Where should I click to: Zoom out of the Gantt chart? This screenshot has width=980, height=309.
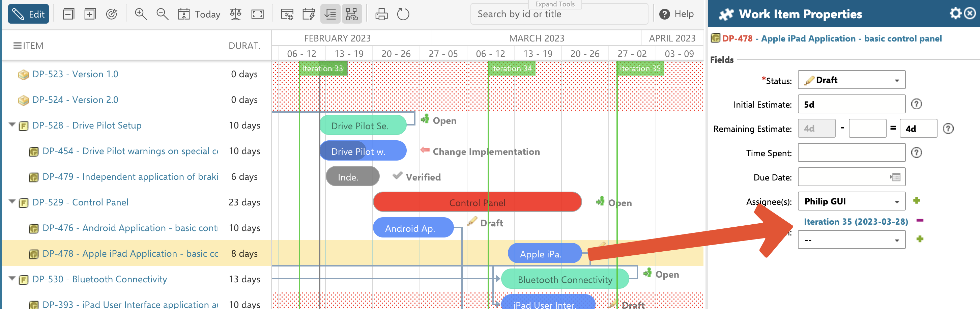[x=163, y=14]
